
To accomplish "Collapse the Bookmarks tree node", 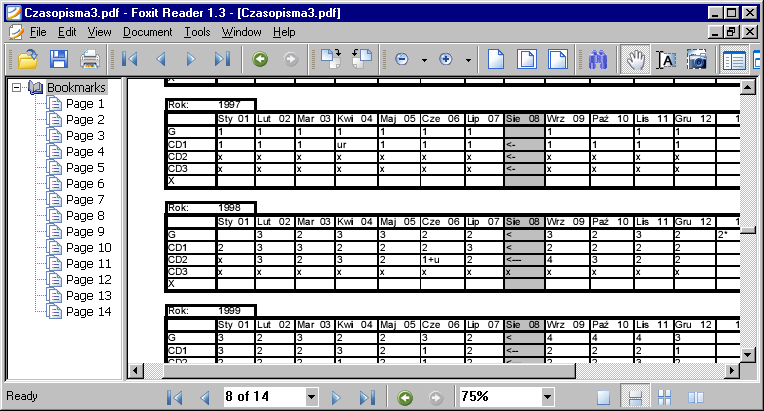I will click(17, 88).
